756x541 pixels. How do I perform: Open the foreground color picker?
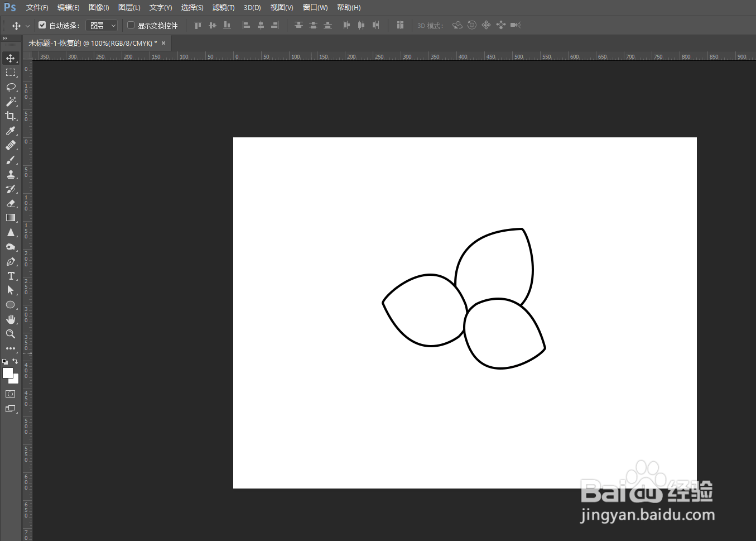click(7, 373)
